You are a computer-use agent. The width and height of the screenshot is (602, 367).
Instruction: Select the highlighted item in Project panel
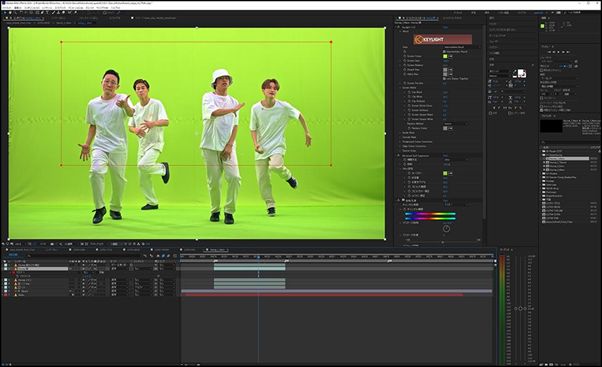coord(567,159)
